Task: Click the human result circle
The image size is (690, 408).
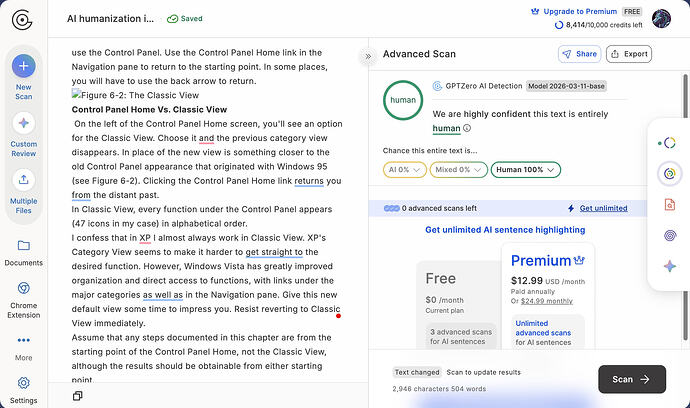Action: [x=403, y=100]
